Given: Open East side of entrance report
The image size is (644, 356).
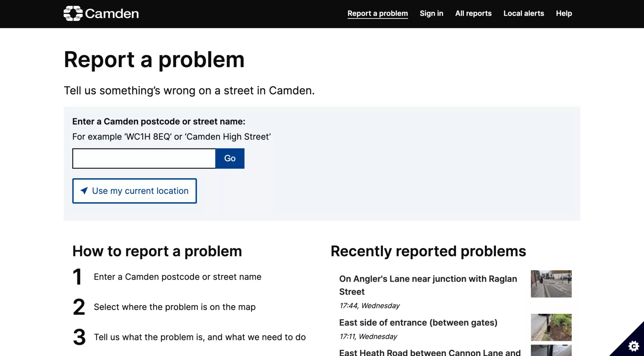Looking at the screenshot, I should click(x=418, y=322).
